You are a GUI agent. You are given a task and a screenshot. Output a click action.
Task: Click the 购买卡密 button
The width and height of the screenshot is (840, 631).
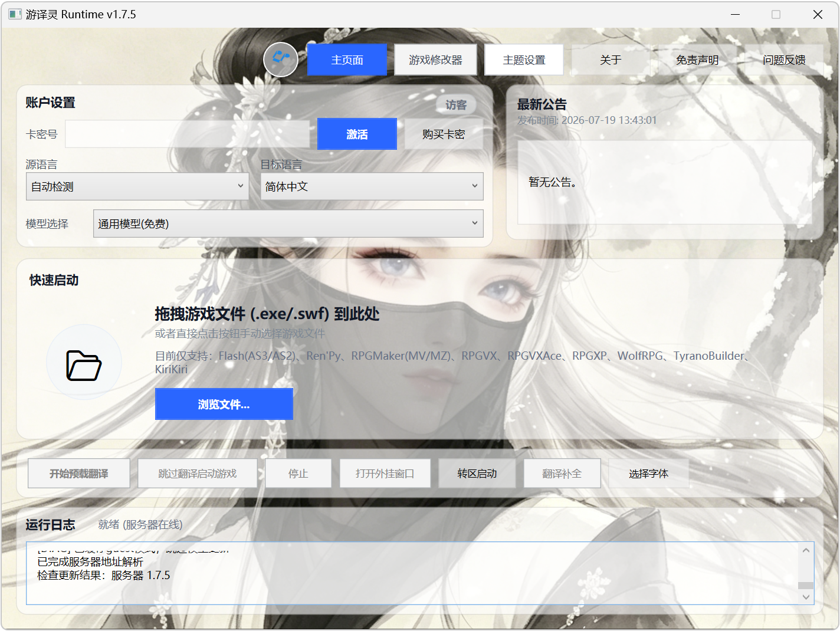tap(444, 134)
